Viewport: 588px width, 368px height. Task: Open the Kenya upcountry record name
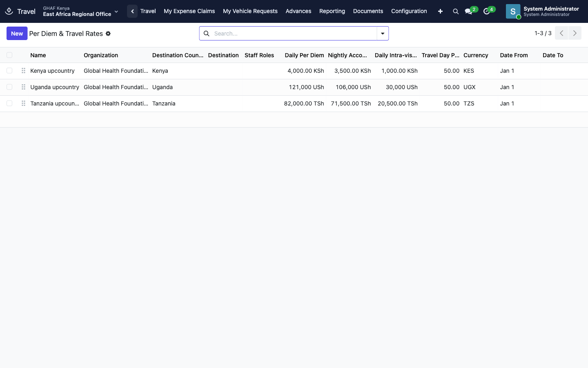[x=52, y=71]
